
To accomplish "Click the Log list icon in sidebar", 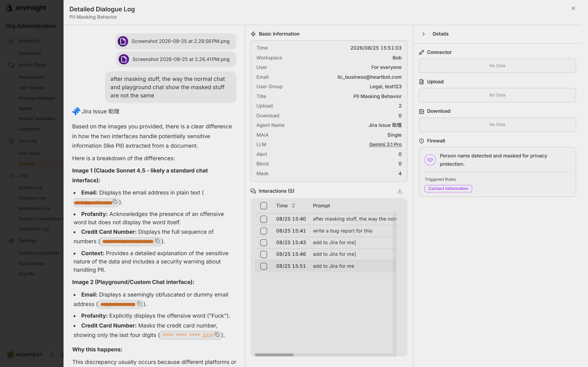I will 12,175.
